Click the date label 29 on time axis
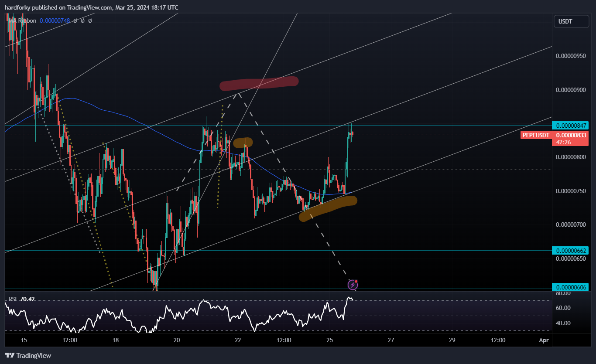 pyautogui.click(x=452, y=340)
